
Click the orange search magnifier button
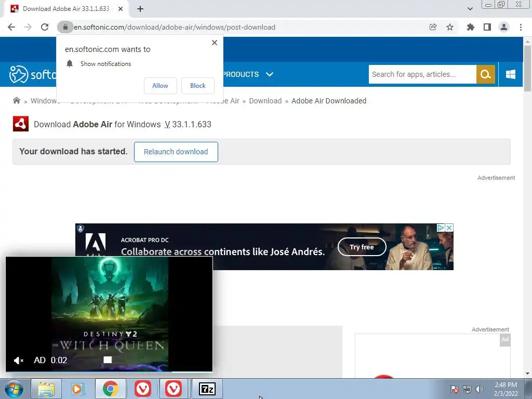(x=486, y=74)
